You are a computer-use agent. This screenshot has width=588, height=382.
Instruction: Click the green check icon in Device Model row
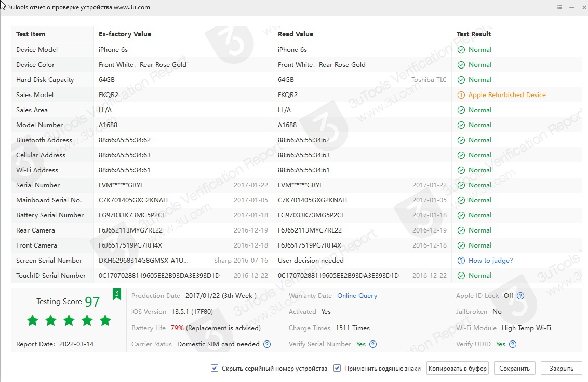(461, 50)
